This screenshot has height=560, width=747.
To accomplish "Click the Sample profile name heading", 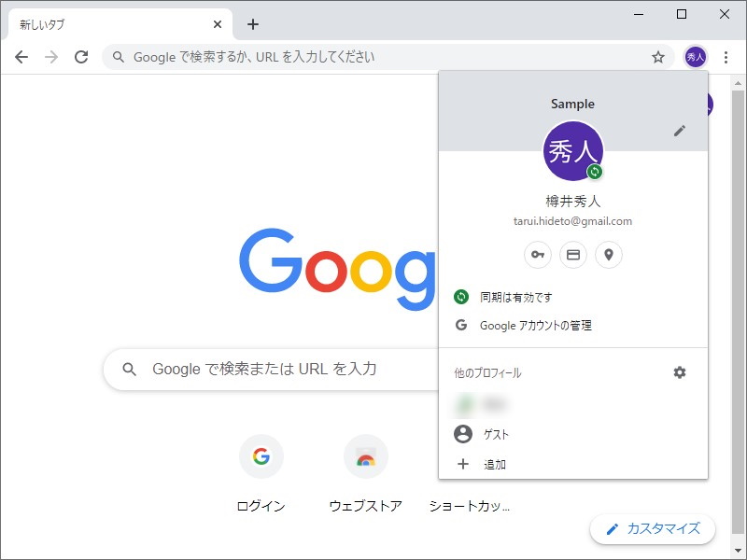I will pyautogui.click(x=572, y=104).
